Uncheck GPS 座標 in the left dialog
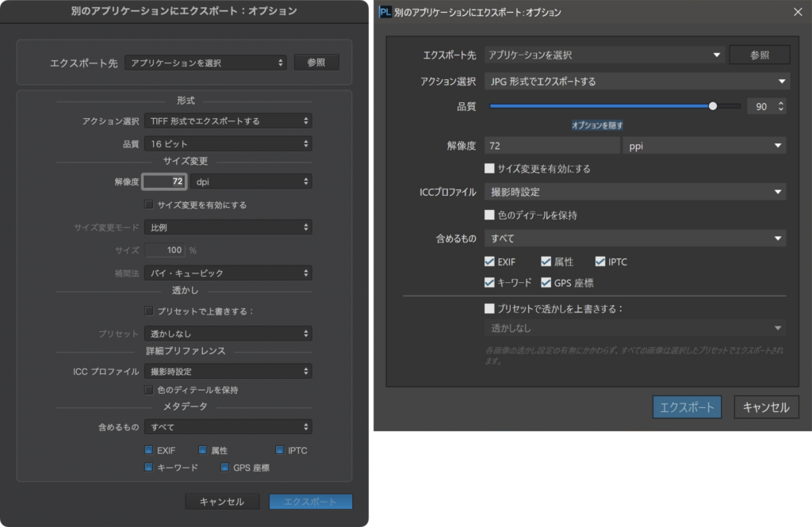 point(224,467)
